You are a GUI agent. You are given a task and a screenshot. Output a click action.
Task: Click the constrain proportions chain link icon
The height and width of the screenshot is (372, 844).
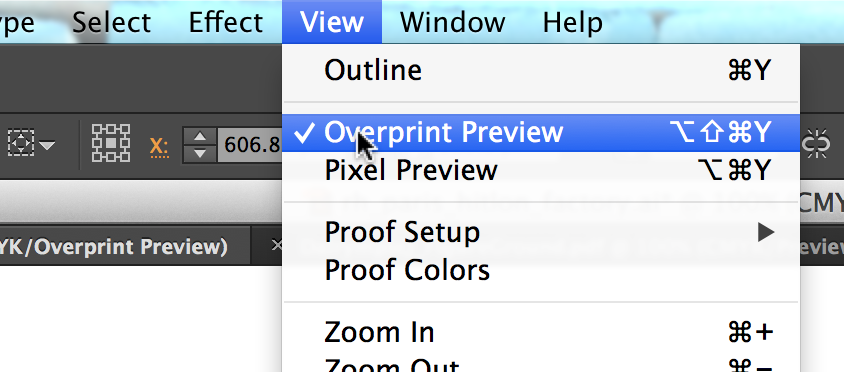[x=815, y=144]
